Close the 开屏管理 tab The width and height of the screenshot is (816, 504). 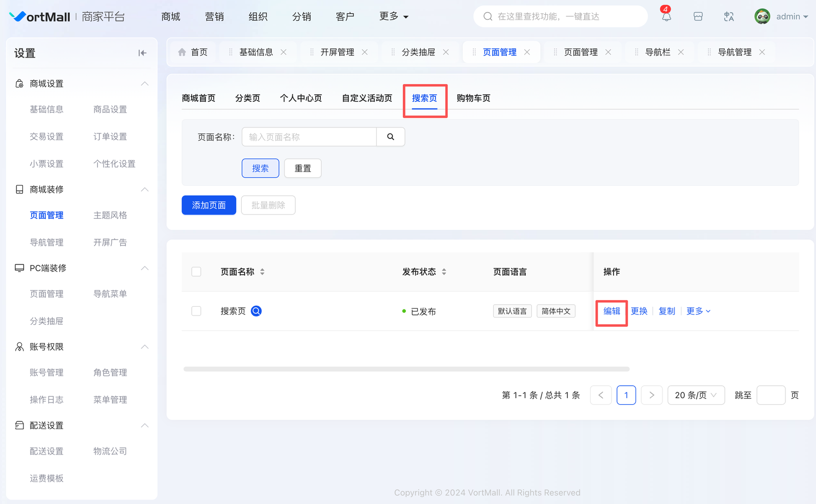pos(365,52)
